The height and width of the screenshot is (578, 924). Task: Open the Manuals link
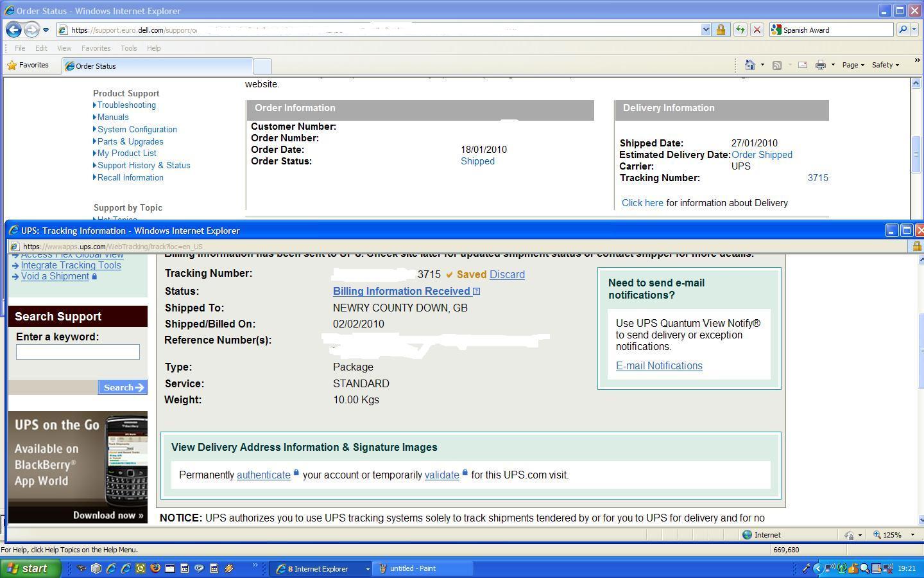click(113, 118)
